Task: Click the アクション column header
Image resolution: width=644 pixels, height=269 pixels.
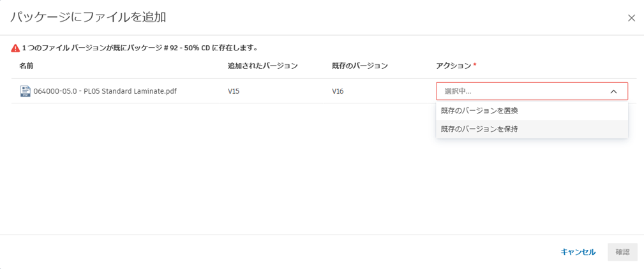Action: click(x=453, y=66)
